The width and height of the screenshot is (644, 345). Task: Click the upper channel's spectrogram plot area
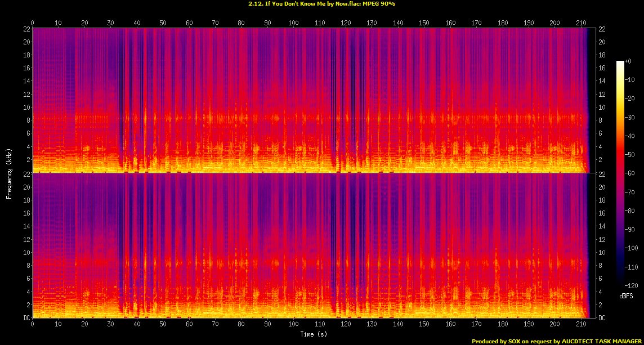(x=310, y=100)
